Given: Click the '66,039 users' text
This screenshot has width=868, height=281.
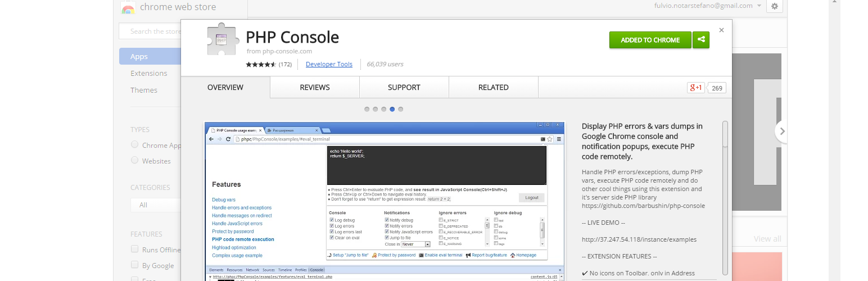Looking at the screenshot, I should point(385,64).
